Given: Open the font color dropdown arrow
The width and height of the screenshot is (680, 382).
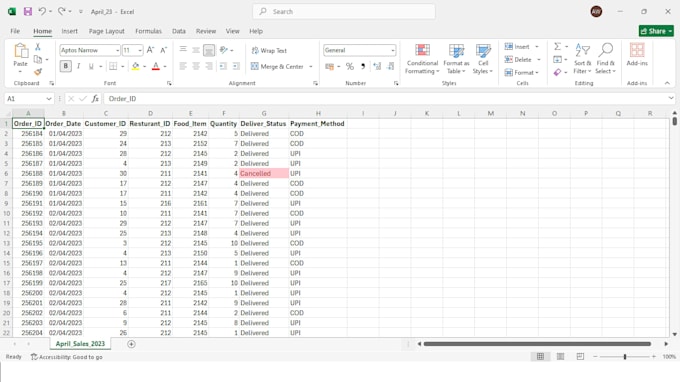Looking at the screenshot, I should pos(165,67).
